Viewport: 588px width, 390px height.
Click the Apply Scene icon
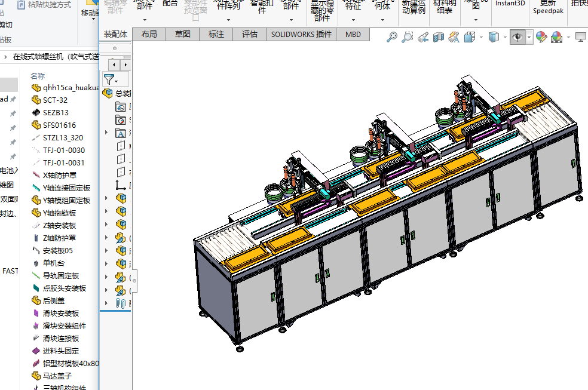pos(556,38)
